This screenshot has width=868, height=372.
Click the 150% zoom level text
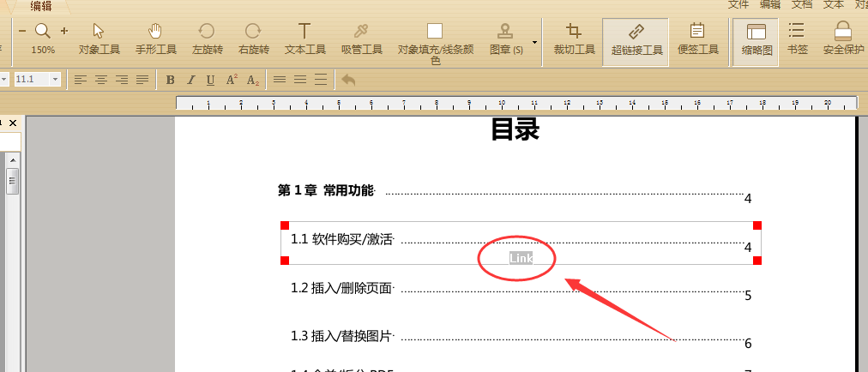(43, 50)
